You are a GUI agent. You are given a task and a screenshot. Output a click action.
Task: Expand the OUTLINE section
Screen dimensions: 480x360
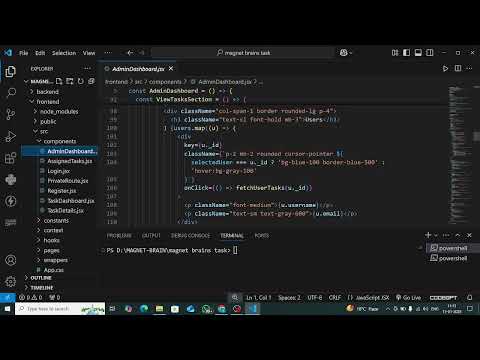tap(41, 278)
